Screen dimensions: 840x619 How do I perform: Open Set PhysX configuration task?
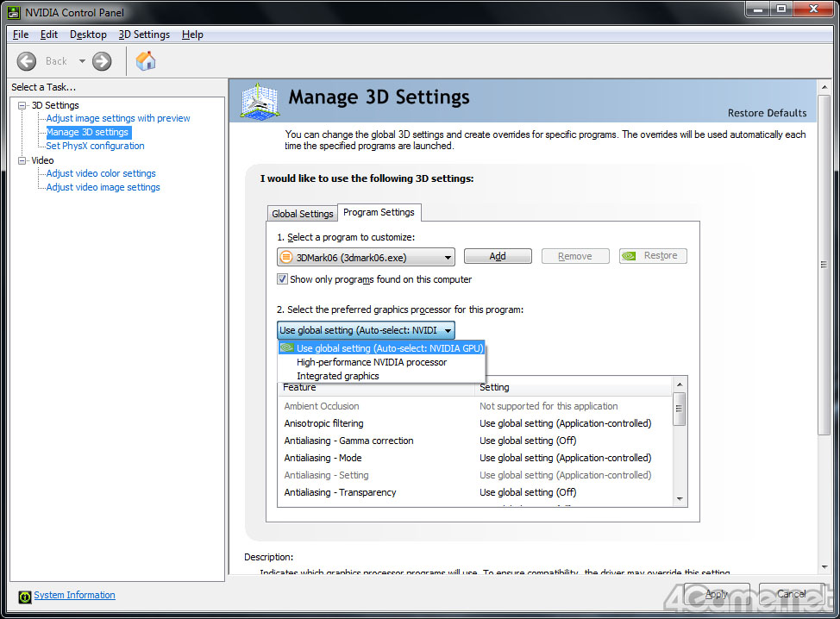96,146
